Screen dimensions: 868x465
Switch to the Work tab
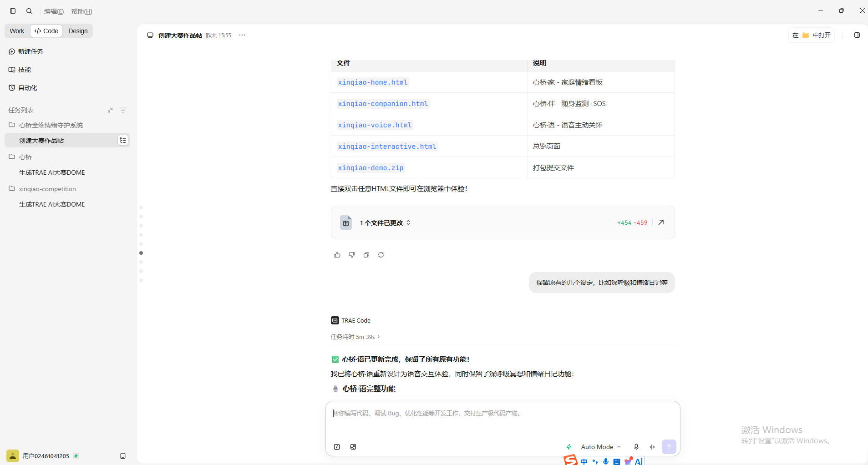pos(17,31)
